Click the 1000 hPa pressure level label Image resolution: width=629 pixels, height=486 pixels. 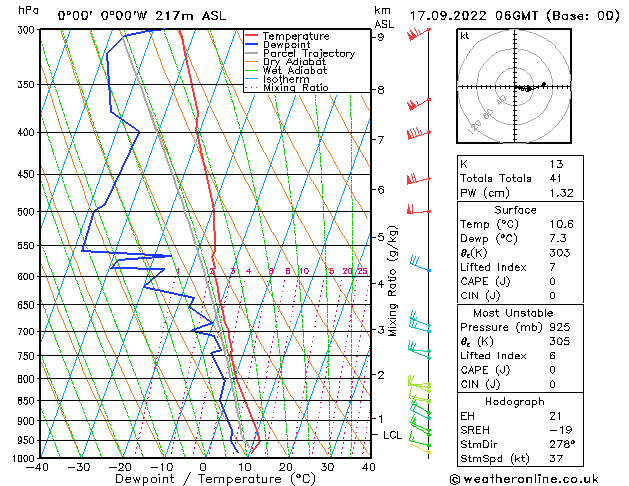point(25,458)
